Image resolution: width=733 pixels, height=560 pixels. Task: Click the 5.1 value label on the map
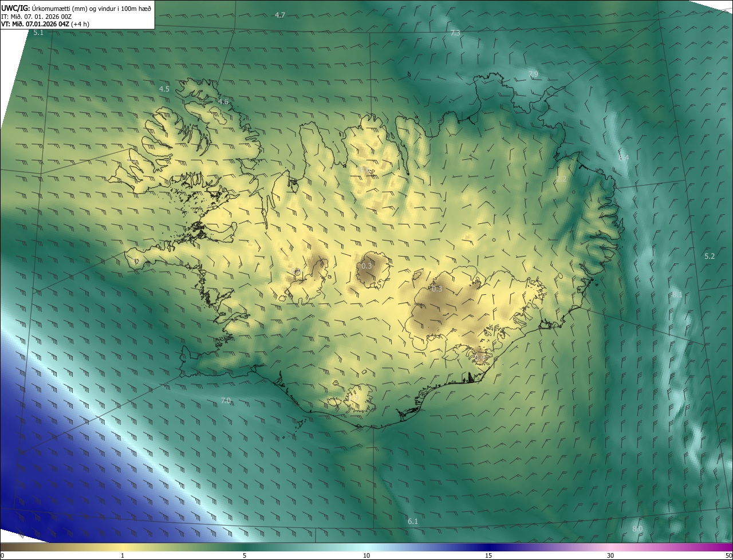[38, 33]
